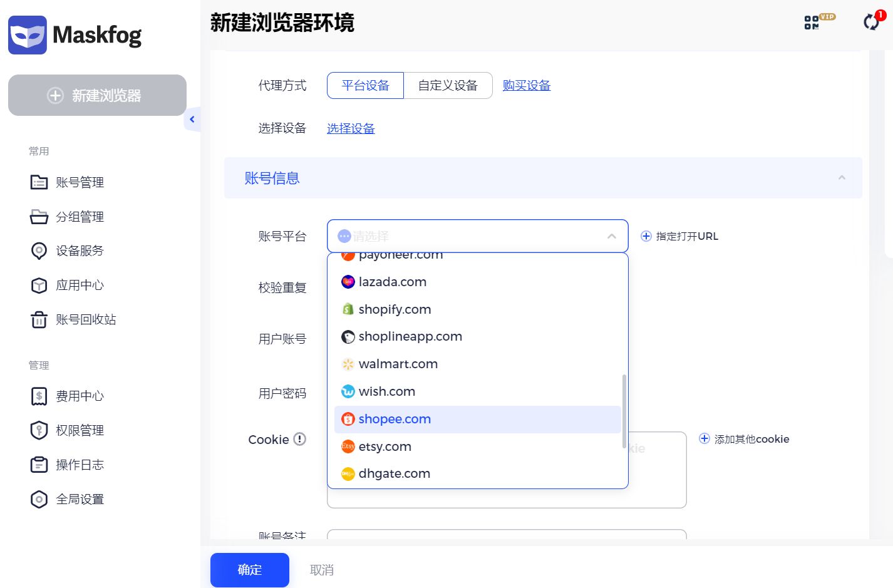Click the 分组管理 folder icon
The image size is (893, 588).
(x=39, y=217)
